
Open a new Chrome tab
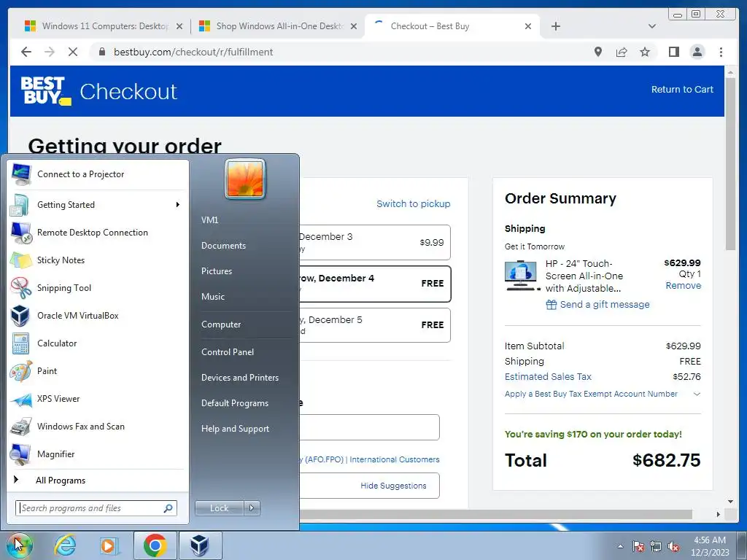coord(555,26)
